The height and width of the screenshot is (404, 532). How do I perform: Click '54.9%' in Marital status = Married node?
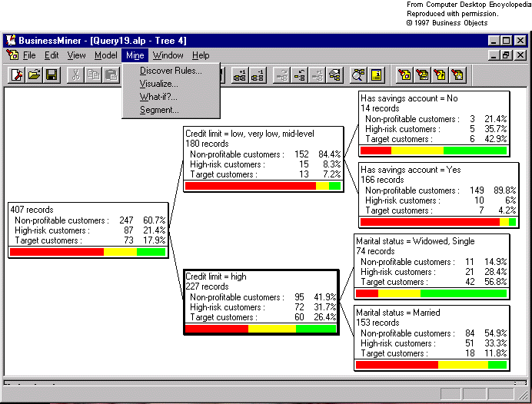pyautogui.click(x=495, y=333)
